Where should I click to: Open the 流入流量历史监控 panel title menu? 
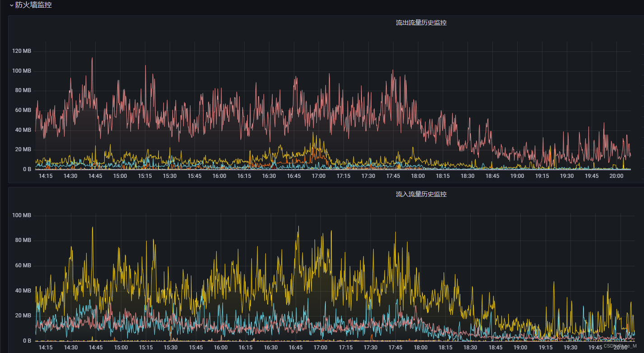(x=421, y=195)
